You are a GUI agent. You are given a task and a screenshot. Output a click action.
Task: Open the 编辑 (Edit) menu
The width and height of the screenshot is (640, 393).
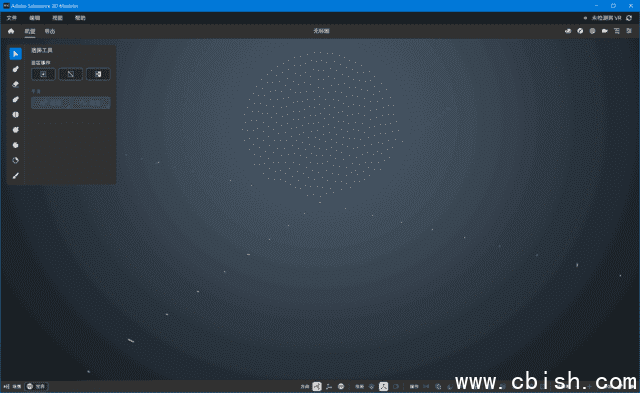click(35, 18)
